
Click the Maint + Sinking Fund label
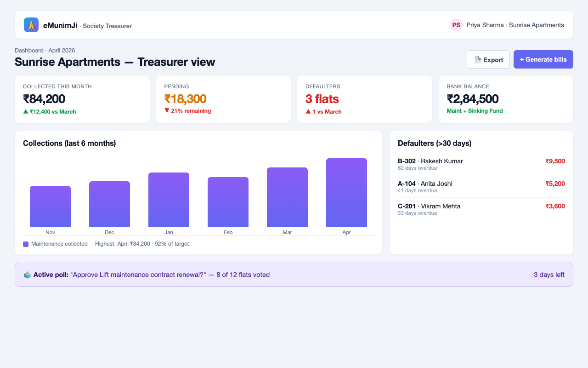coord(475,111)
